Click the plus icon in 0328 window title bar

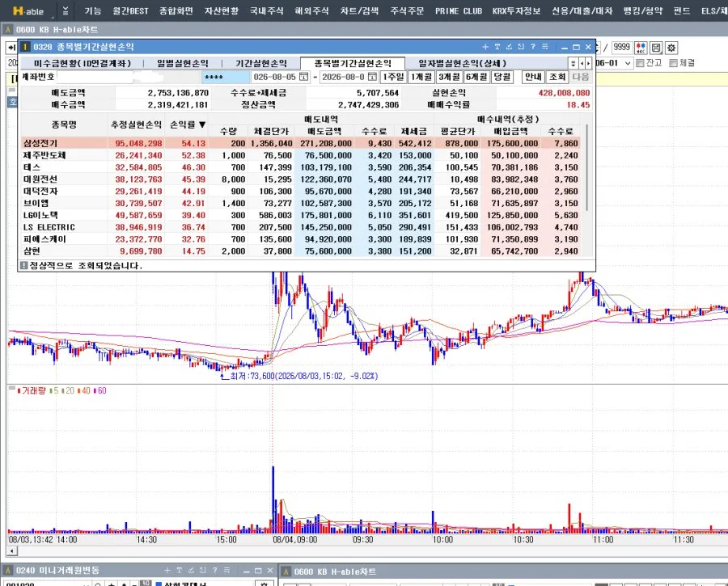point(485,47)
